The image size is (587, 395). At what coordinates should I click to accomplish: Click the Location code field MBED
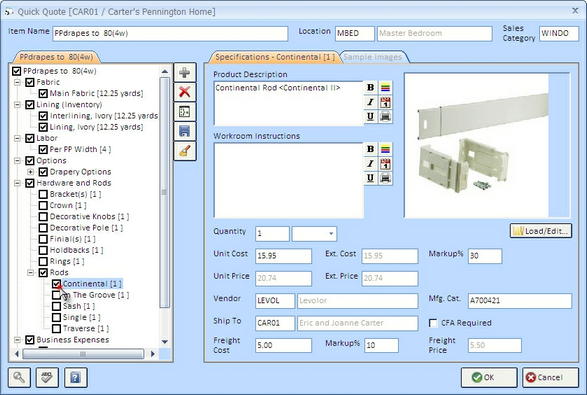point(355,33)
